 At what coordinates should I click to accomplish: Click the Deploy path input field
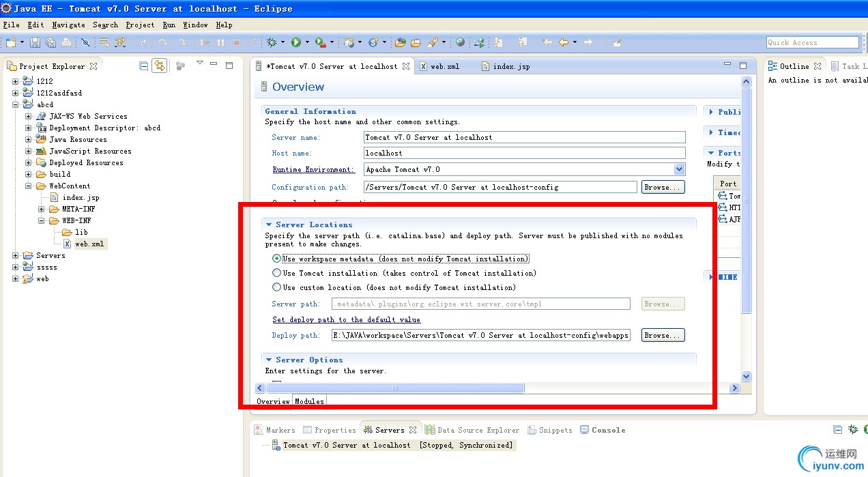coord(480,335)
